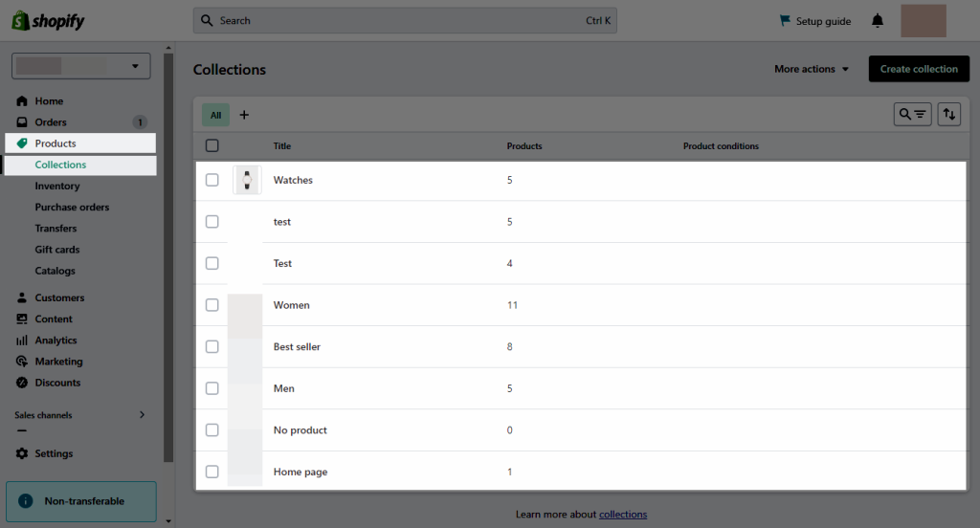Viewport: 980px width, 528px height.
Task: Click the Shopify logo
Action: point(48,21)
